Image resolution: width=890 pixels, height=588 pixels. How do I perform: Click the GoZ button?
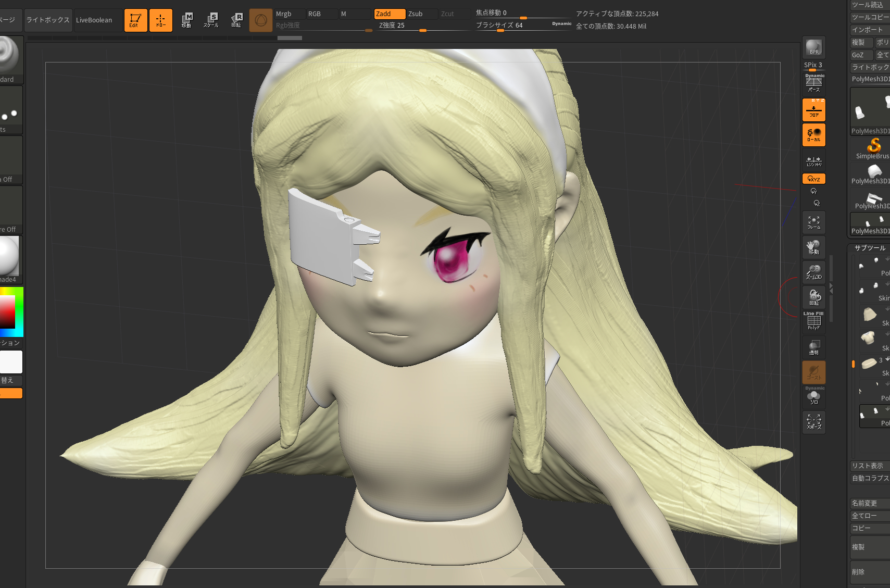point(861,55)
